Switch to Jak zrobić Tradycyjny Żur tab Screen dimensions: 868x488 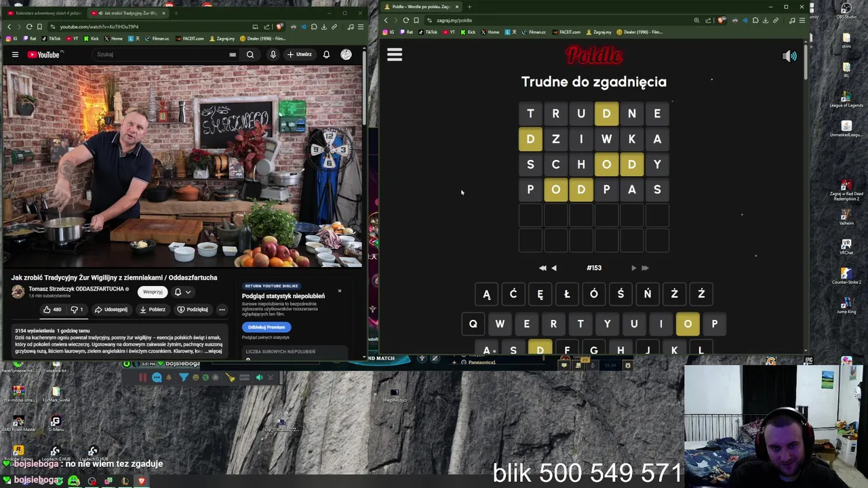click(x=129, y=13)
